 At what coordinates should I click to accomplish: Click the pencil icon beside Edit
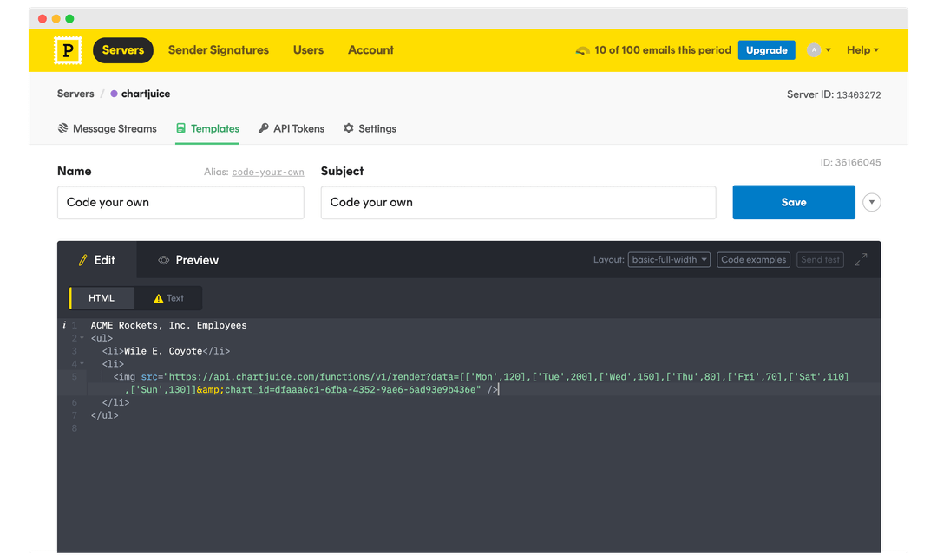[82, 260]
